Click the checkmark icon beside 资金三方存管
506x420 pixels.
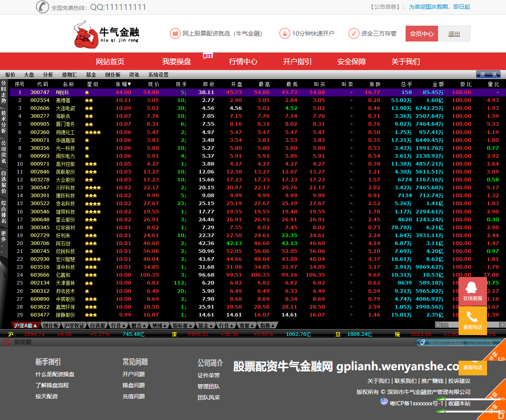click(353, 34)
